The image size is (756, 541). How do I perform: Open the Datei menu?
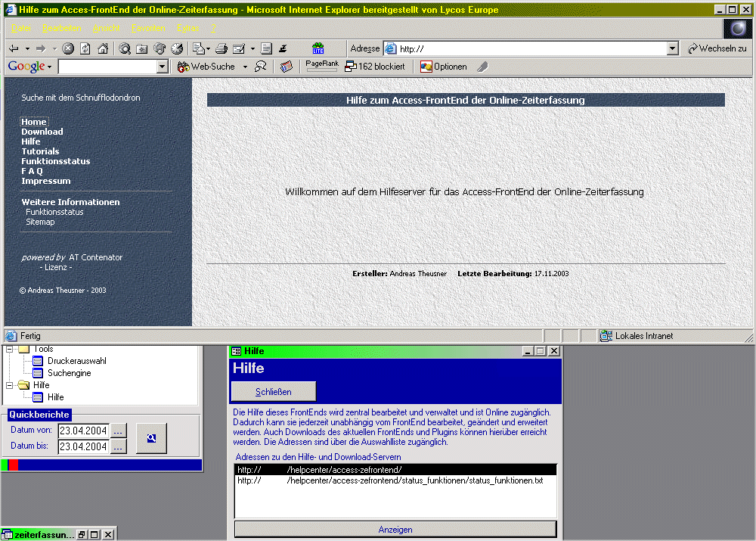(21, 28)
